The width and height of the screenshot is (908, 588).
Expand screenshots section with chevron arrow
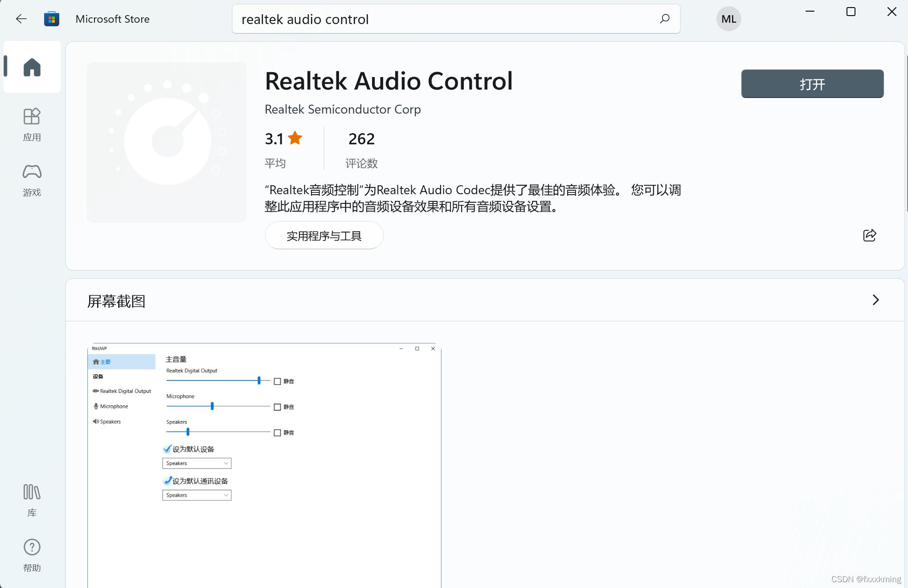(875, 300)
